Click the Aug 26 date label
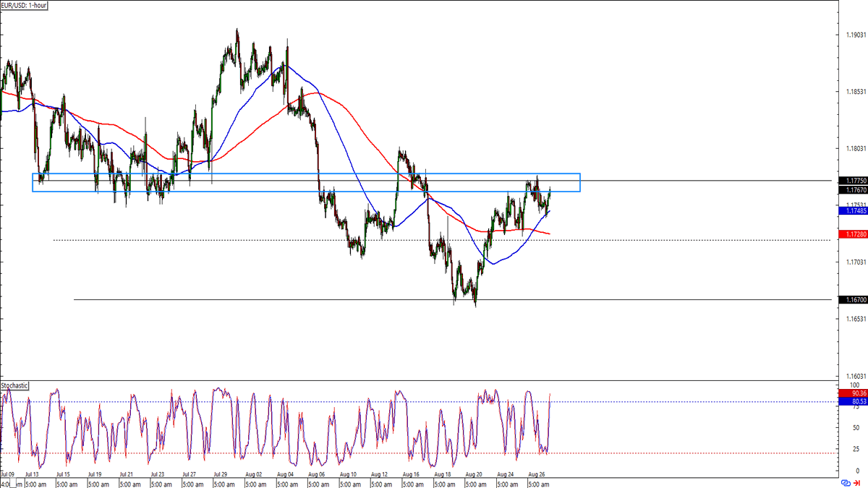This screenshot has width=868, height=488. point(537,476)
